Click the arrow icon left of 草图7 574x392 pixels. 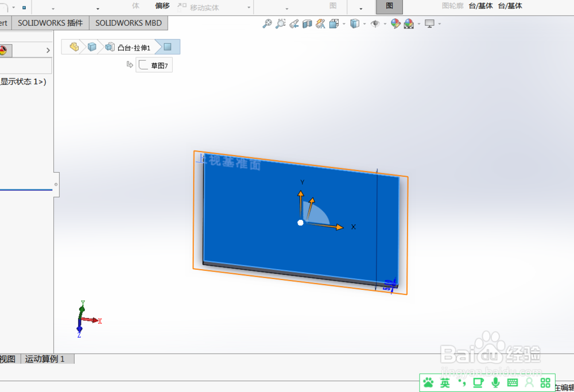(130, 64)
